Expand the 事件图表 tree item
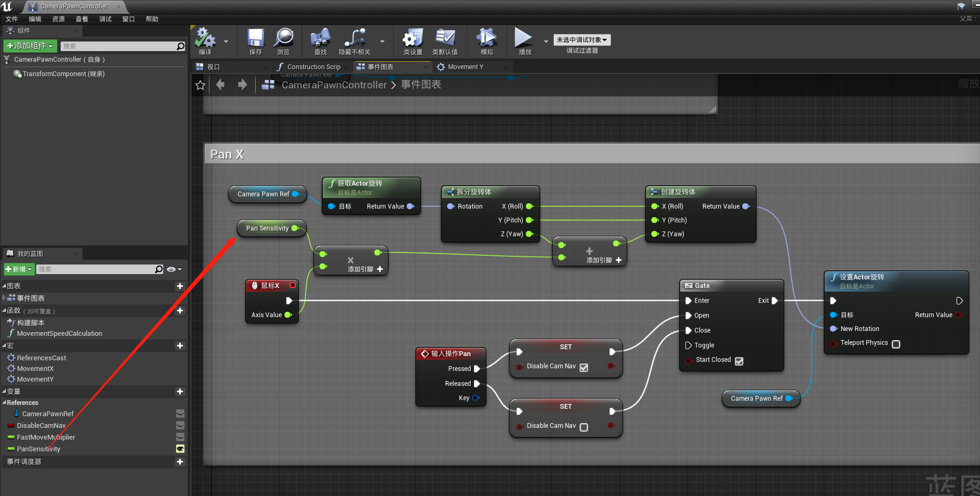 [x=4, y=298]
